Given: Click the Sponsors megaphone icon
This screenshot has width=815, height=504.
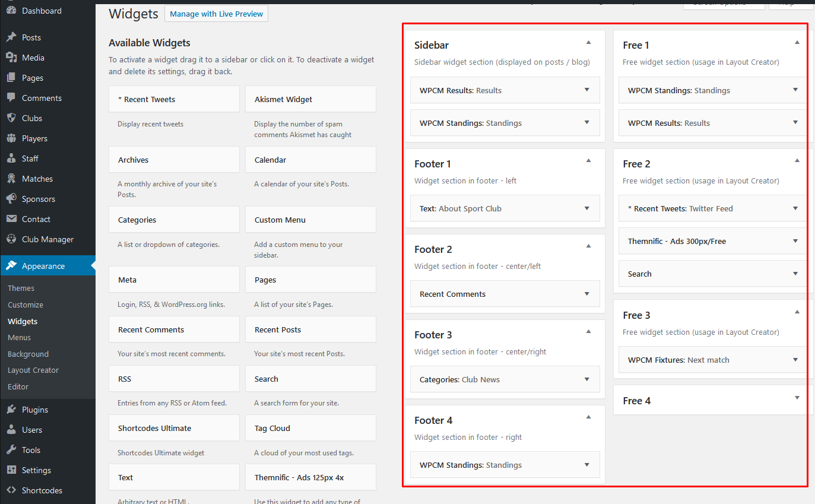Looking at the screenshot, I should [11, 199].
